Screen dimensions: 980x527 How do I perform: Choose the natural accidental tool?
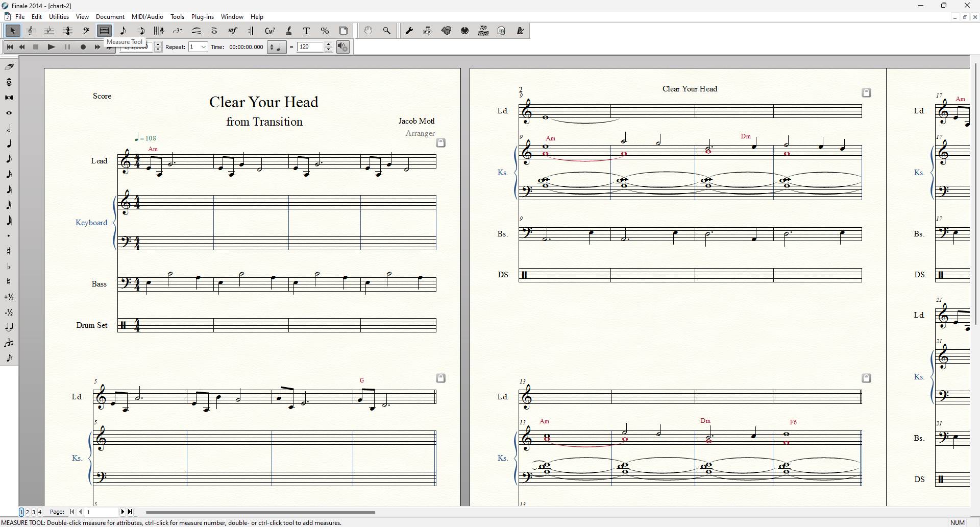tap(9, 281)
